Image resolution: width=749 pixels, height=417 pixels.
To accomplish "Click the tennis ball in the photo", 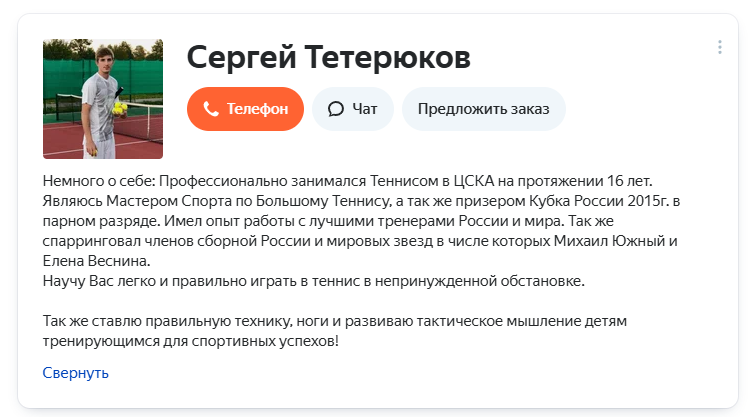I will point(120,104).
